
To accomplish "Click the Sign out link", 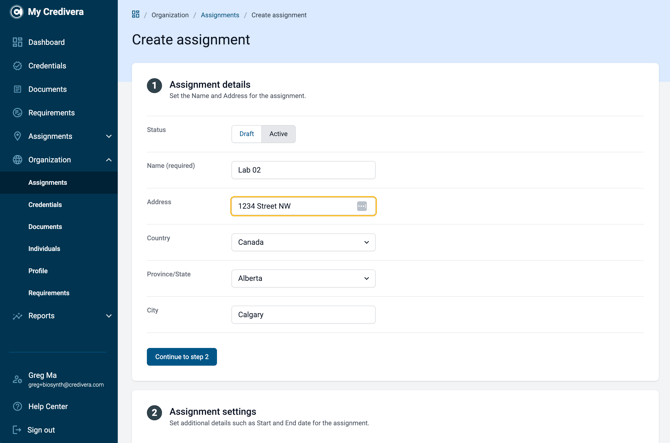I will pyautogui.click(x=41, y=430).
